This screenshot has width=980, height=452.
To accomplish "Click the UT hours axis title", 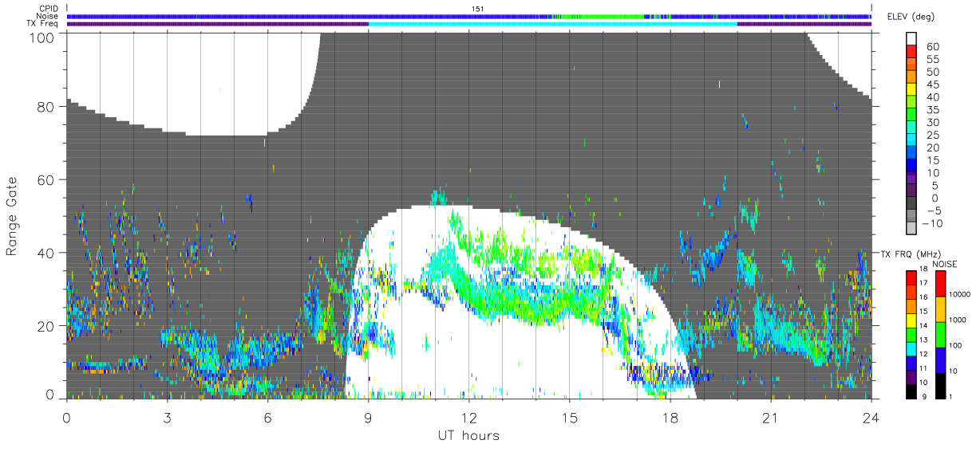I will tap(468, 435).
